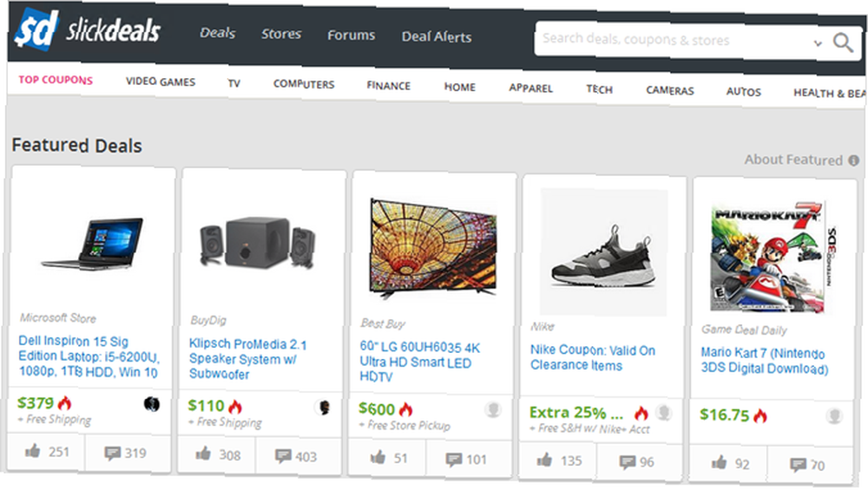
Task: Click the About Featured link
Action: pos(793,160)
